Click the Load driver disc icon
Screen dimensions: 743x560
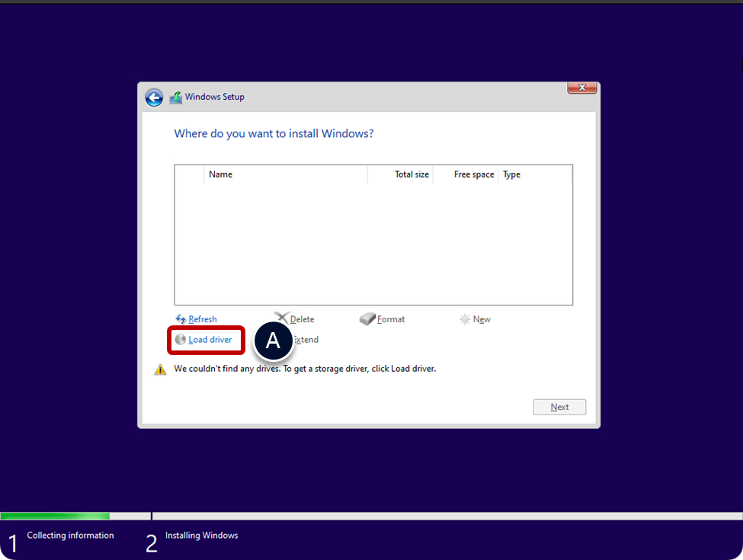pos(181,340)
